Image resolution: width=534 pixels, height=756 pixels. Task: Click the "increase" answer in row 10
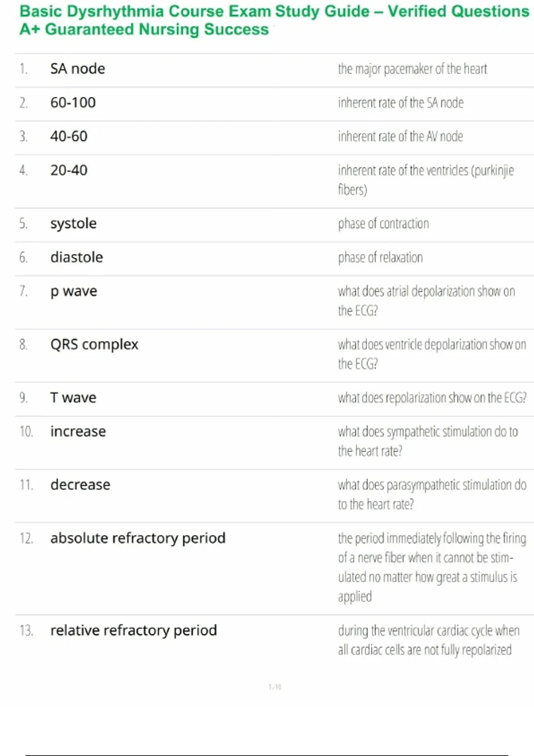[78, 431]
